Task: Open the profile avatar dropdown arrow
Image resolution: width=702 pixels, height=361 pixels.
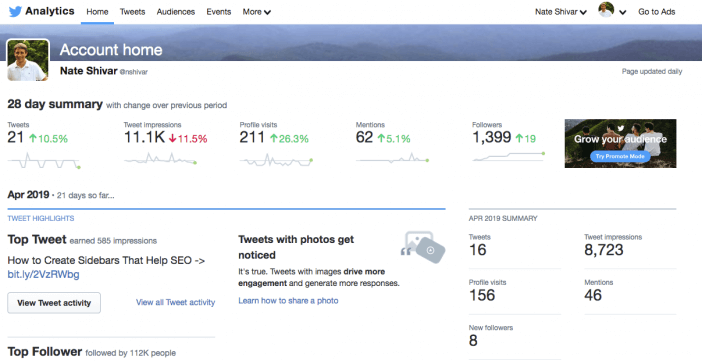Action: point(622,13)
